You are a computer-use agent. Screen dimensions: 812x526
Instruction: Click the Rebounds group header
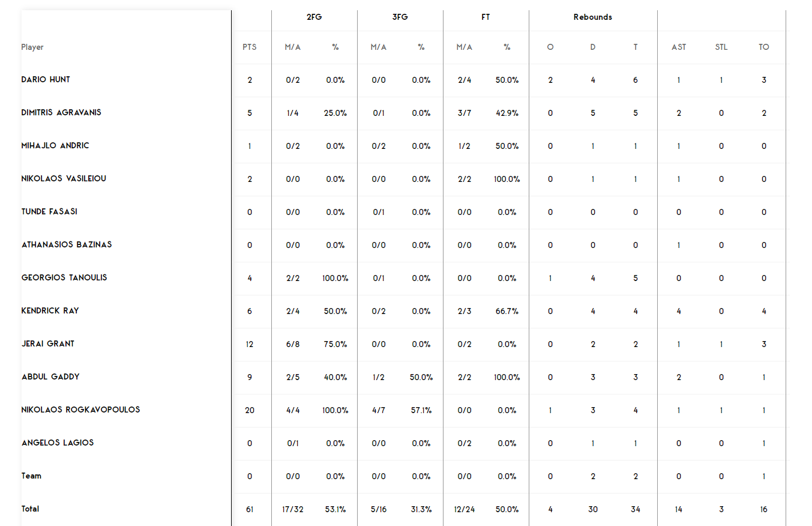click(x=593, y=17)
